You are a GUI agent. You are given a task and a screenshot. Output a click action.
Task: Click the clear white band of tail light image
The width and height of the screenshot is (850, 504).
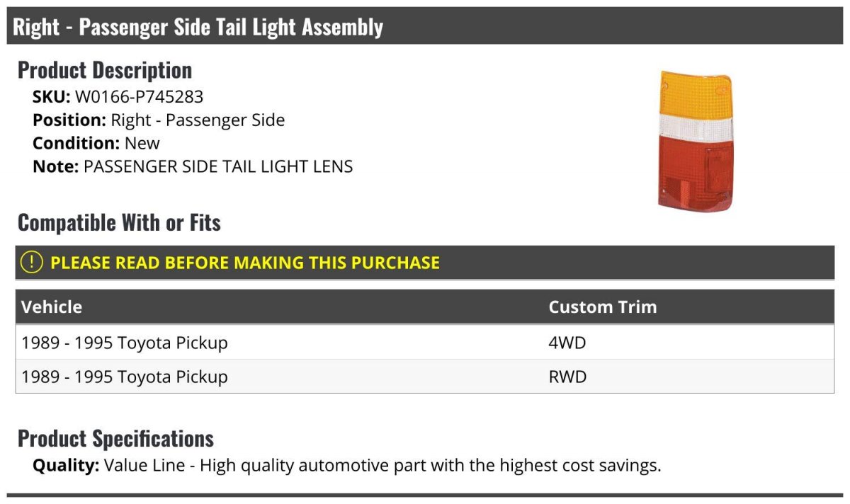[x=694, y=127]
